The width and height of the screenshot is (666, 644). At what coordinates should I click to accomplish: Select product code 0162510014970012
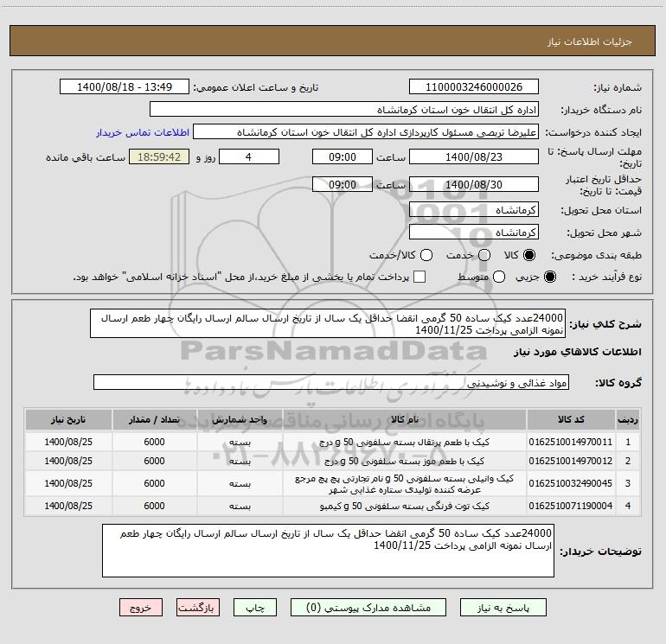(x=571, y=461)
